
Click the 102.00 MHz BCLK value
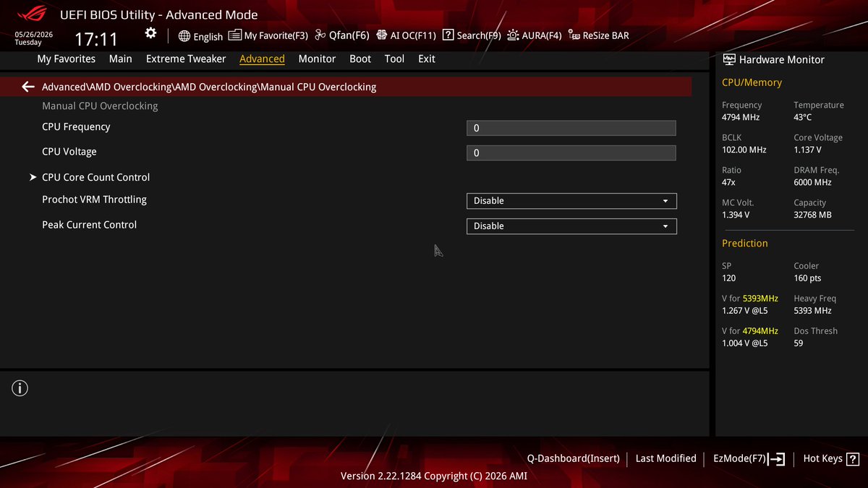click(744, 150)
